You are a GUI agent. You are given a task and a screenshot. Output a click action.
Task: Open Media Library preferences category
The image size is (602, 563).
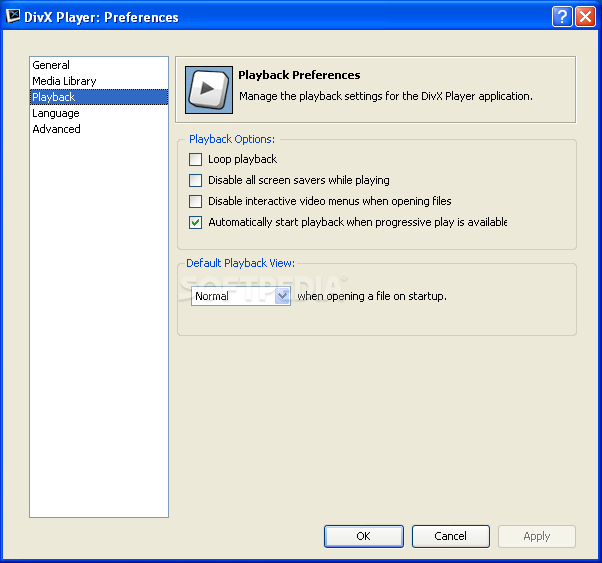99,81
